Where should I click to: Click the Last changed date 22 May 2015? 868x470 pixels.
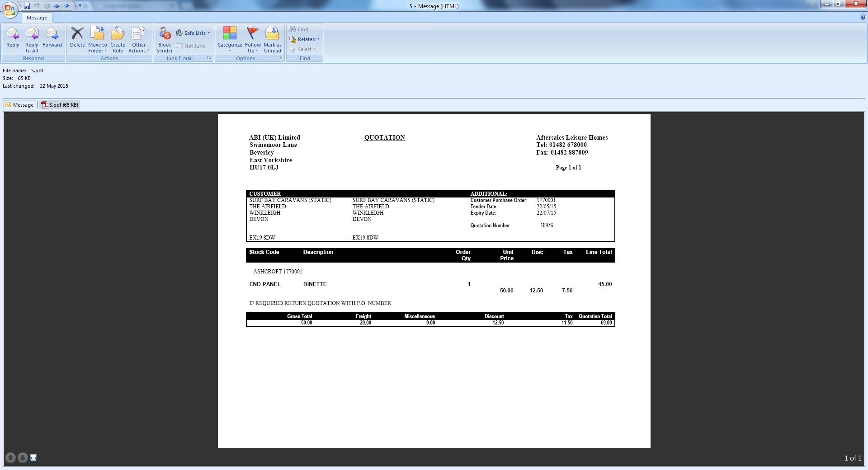pyautogui.click(x=54, y=86)
